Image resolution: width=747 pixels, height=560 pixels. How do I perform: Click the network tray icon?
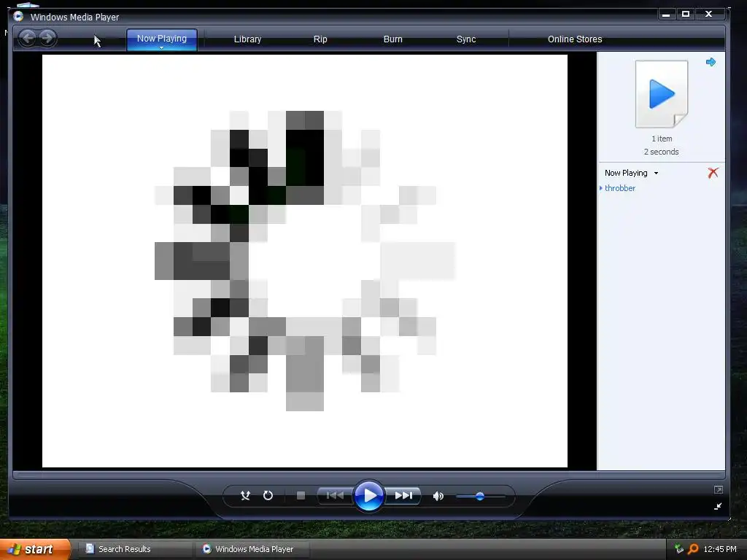tap(679, 549)
